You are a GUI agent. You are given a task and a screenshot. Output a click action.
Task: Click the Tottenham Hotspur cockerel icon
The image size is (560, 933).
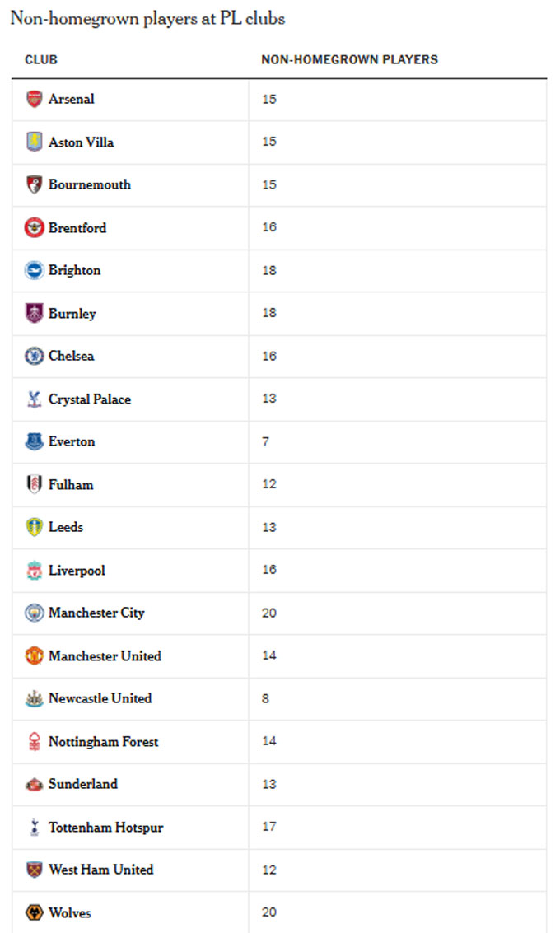point(35,827)
